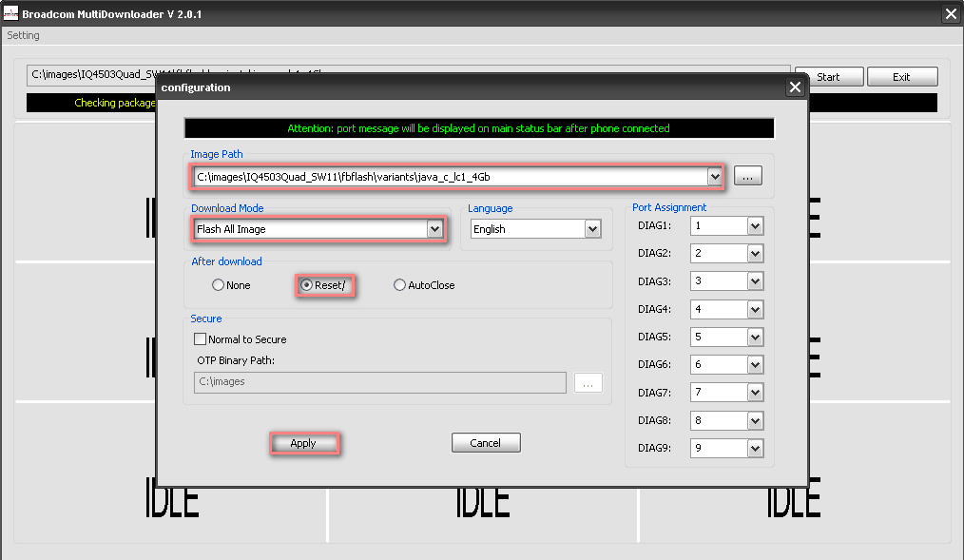Screen dimensions: 964x560
Task: Click the OTP Binary Path field showing C:\images
Action: [380, 382]
